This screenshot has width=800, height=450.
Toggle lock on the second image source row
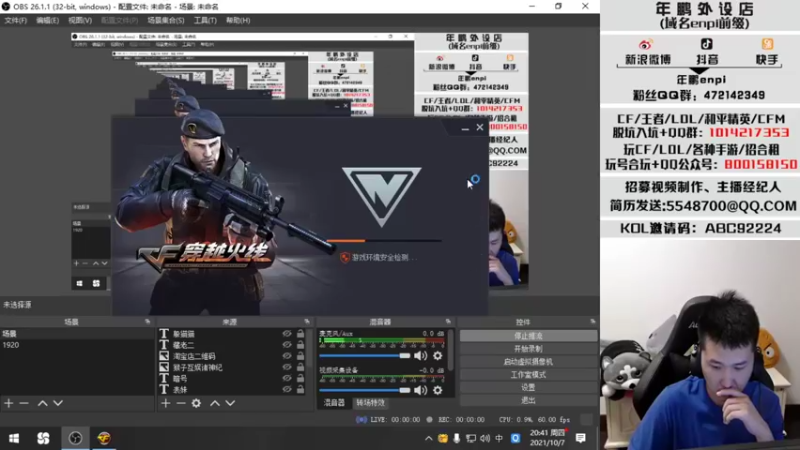click(301, 367)
